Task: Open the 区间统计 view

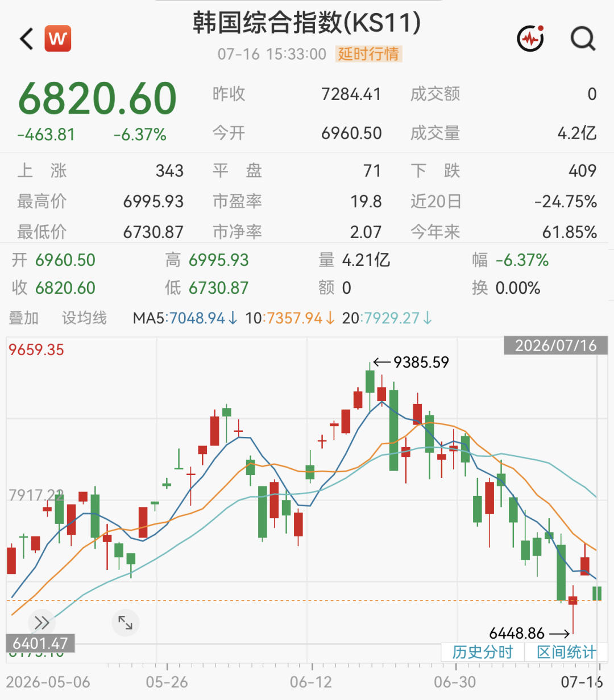Action: point(566,652)
